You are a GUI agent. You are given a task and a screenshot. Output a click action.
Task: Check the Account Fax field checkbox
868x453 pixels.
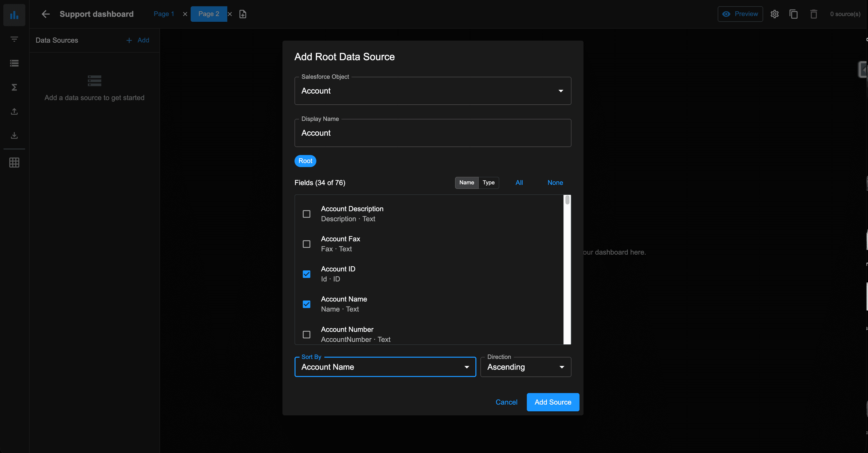[306, 244]
